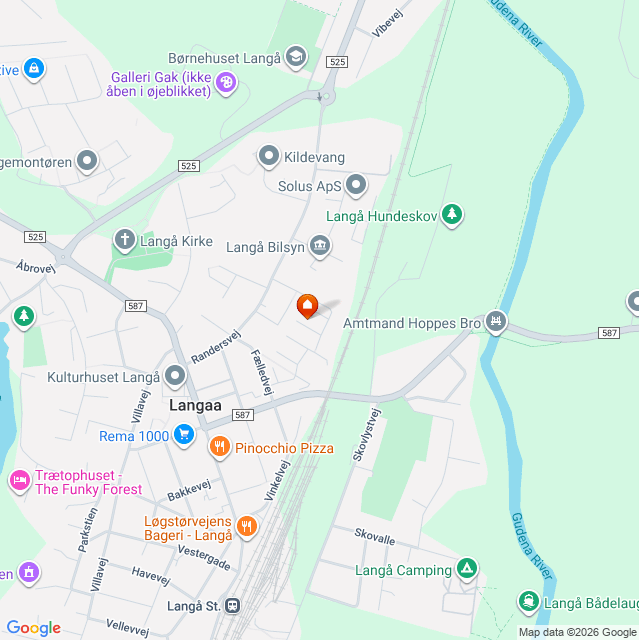Click the Langå St. train station icon
The width and height of the screenshot is (639, 640).
click(x=233, y=605)
